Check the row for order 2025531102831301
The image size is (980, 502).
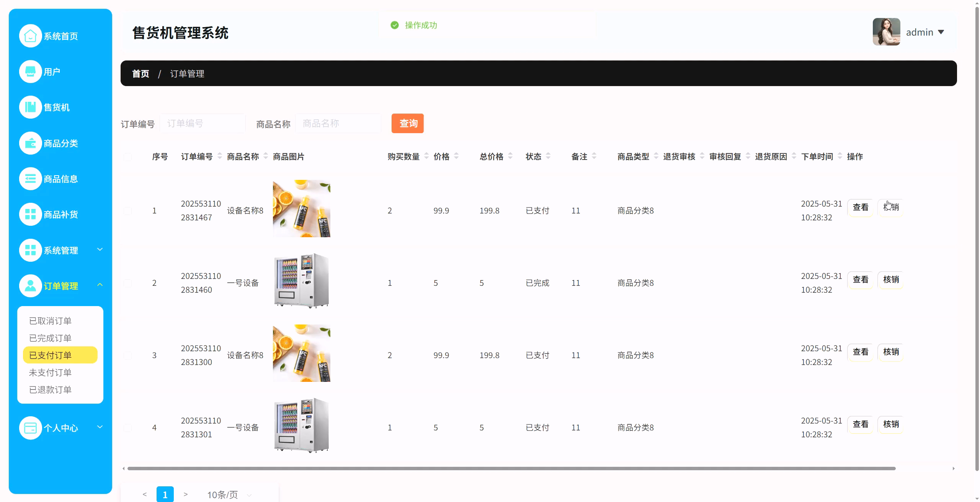pos(128,428)
